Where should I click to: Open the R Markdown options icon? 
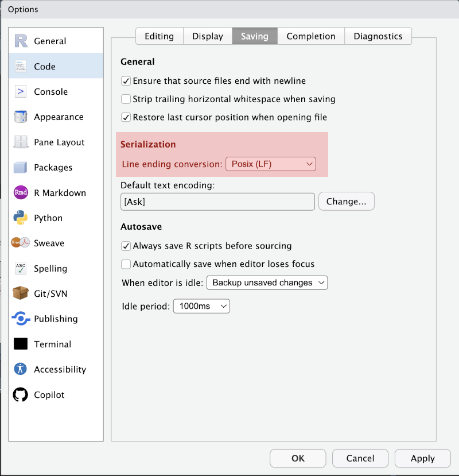pyautogui.click(x=21, y=193)
